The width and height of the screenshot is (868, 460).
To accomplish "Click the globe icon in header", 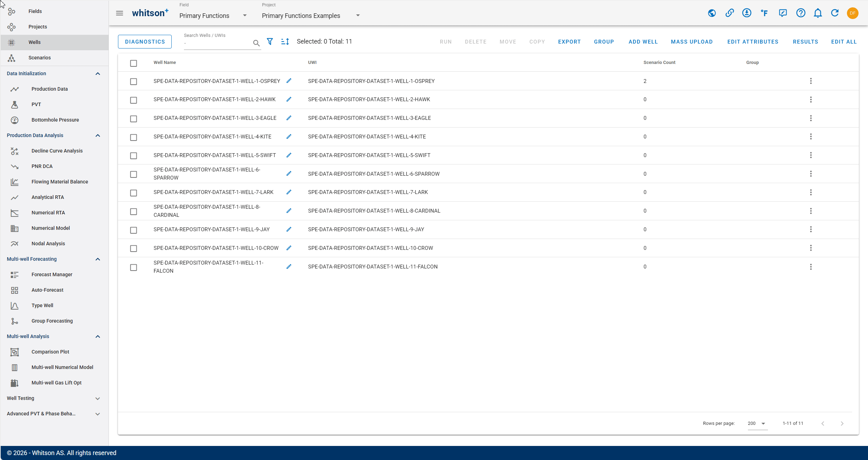I will coord(712,13).
